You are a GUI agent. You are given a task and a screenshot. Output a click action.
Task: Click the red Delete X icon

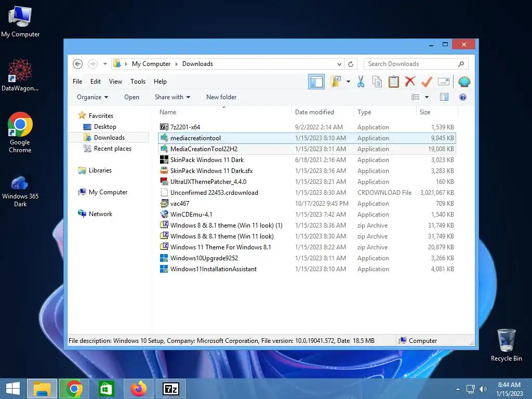[410, 82]
